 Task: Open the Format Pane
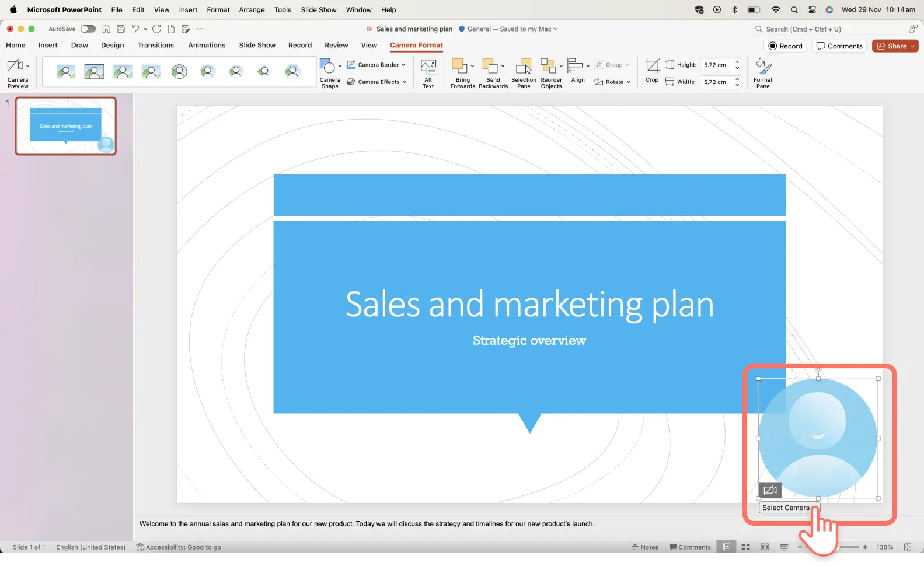point(763,73)
